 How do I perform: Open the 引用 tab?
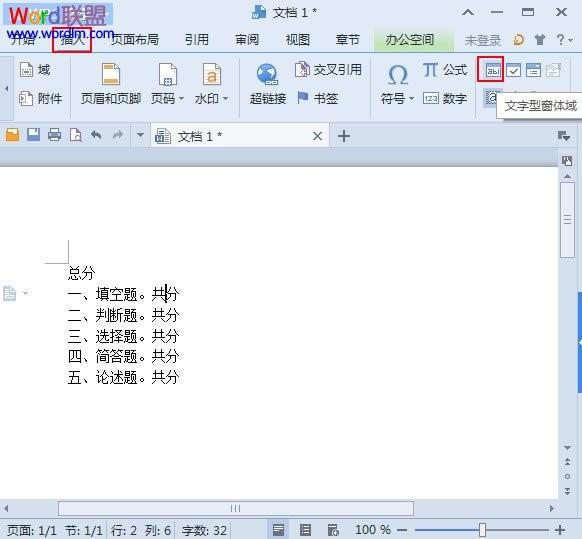pos(197,39)
